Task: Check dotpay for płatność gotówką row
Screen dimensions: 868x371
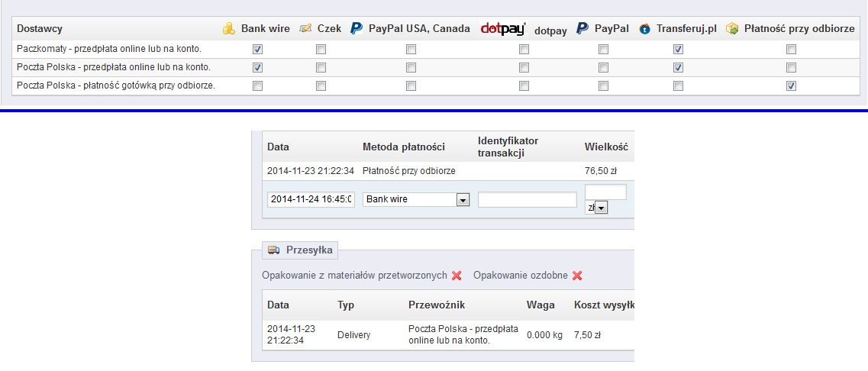Action: (x=524, y=85)
